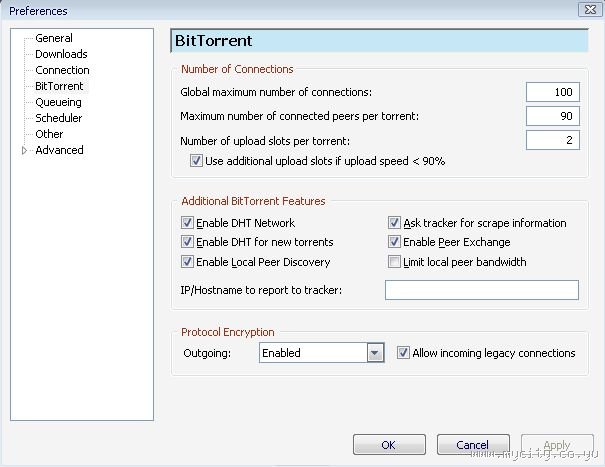Click the global maximum connections field
Image resolution: width=605 pixels, height=467 pixels.
pyautogui.click(x=552, y=93)
